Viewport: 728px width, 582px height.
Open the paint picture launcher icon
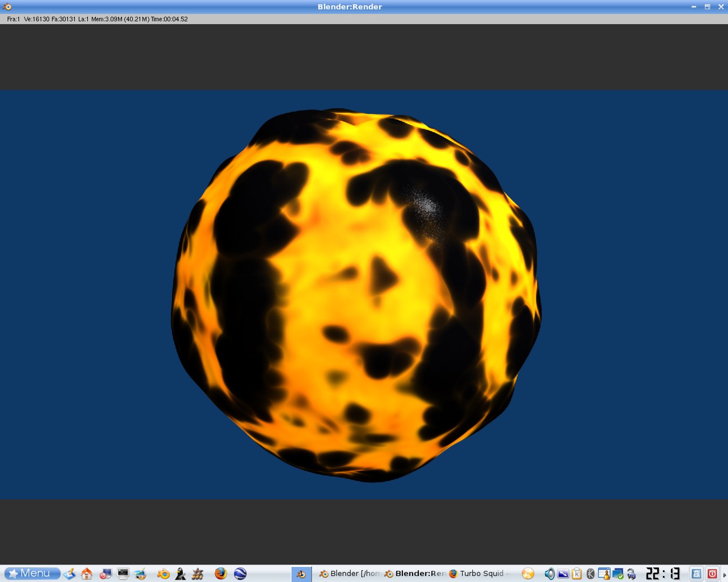click(x=141, y=574)
